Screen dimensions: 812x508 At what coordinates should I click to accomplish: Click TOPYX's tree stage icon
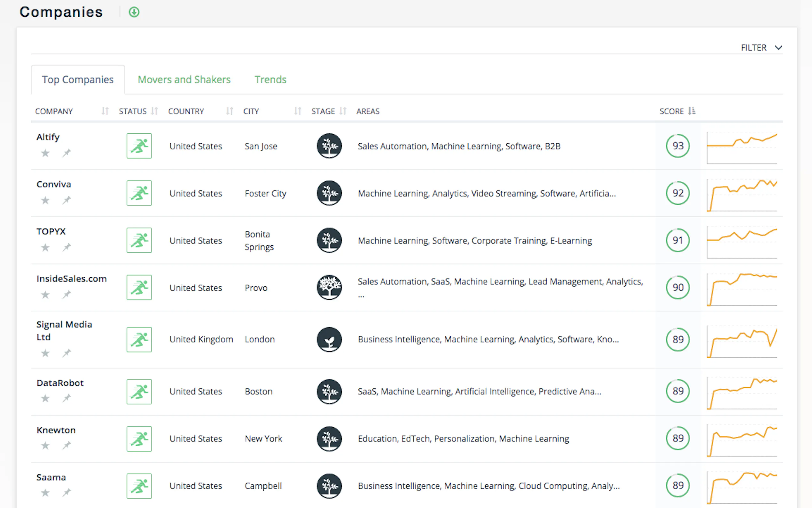pyautogui.click(x=329, y=240)
